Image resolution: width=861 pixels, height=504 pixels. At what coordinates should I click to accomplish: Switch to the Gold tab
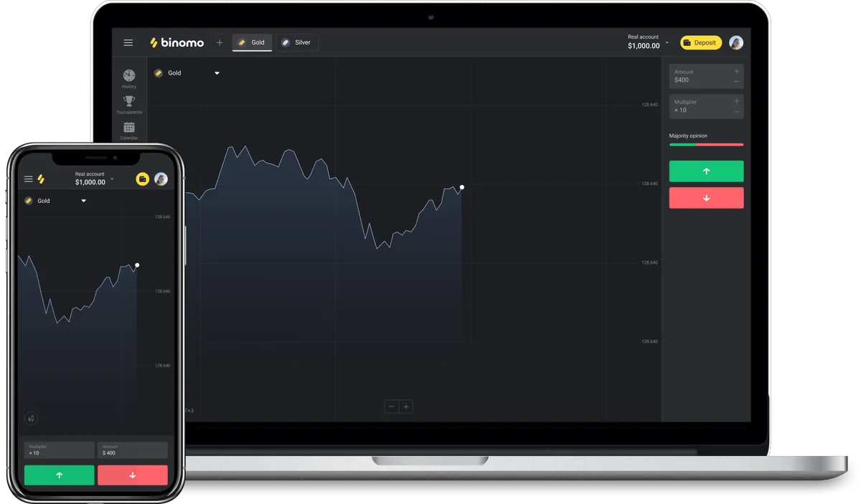tap(252, 43)
